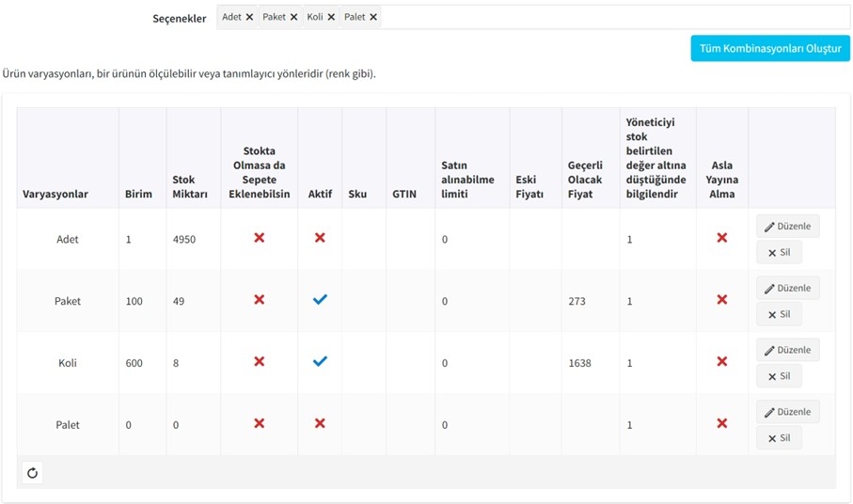Image resolution: width=853 pixels, height=504 pixels.
Task: Edit the Adet variation with Düzenle
Action: [x=788, y=227]
